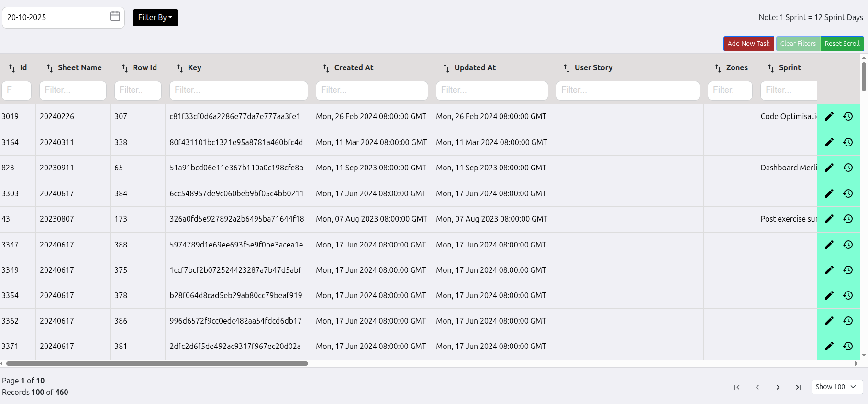Jump to last page icon
This screenshot has height=404, width=868.
(798, 387)
